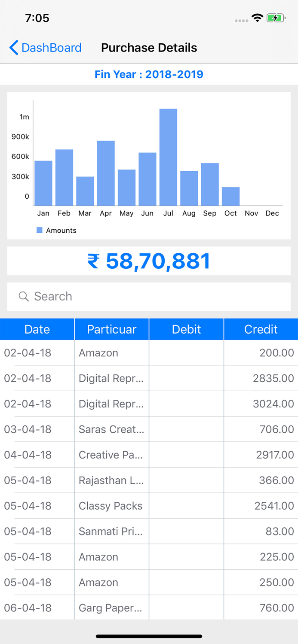This screenshot has width=298, height=644.
Task: Tap the battery charging icon
Action: [x=276, y=18]
